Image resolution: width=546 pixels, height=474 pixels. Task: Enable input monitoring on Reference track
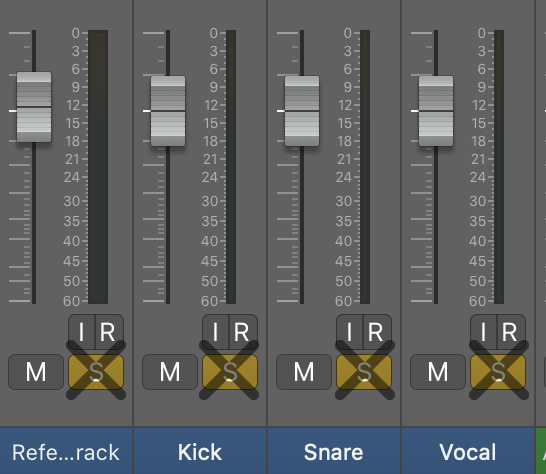82,332
